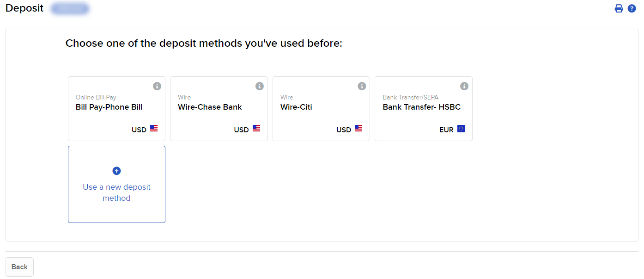Image resolution: width=644 pixels, height=279 pixels.
Task: View info icon on Wire-Chase Bank card
Action: (x=259, y=86)
